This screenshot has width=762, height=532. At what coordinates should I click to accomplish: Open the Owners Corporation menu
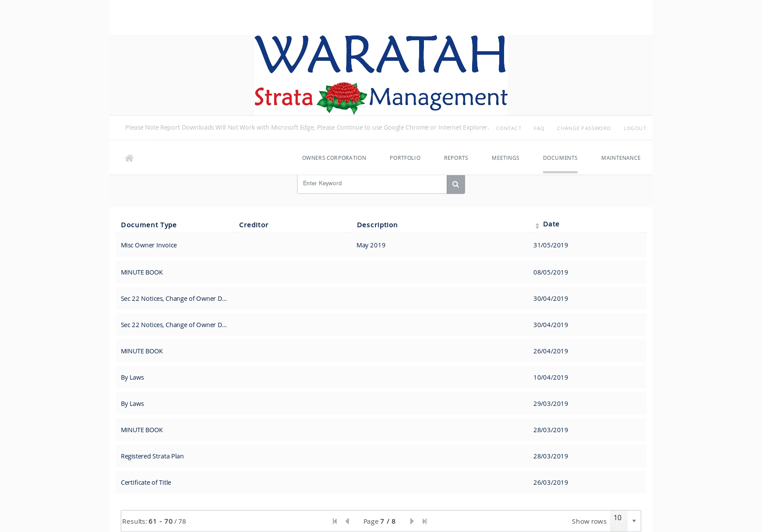click(334, 158)
